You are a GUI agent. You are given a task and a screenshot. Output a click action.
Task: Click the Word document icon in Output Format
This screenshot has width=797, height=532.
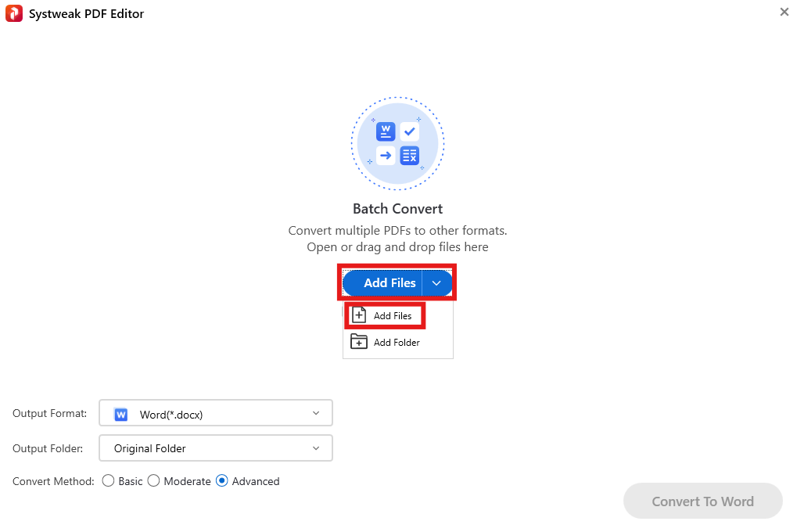coord(119,413)
